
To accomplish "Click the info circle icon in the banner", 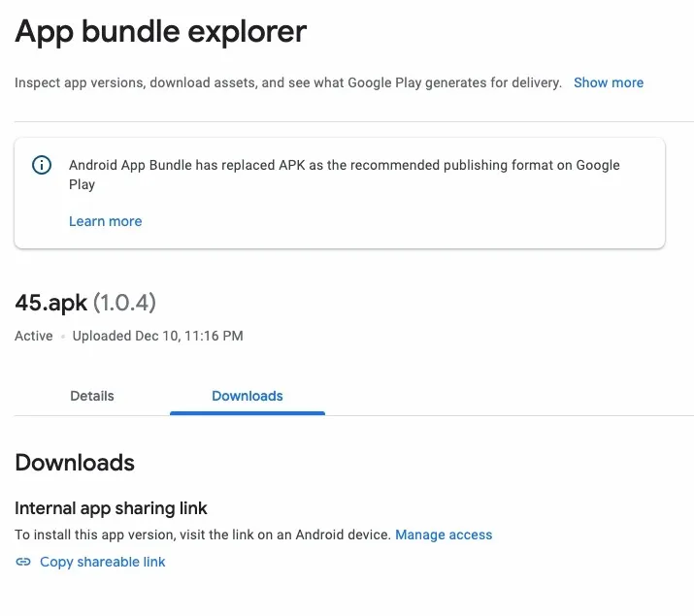I will tap(42, 165).
